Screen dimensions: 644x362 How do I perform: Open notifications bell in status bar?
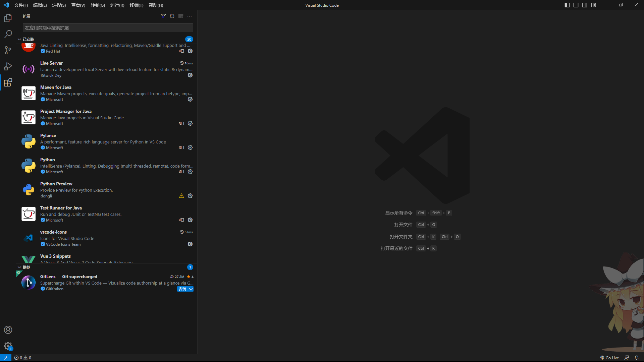637,358
